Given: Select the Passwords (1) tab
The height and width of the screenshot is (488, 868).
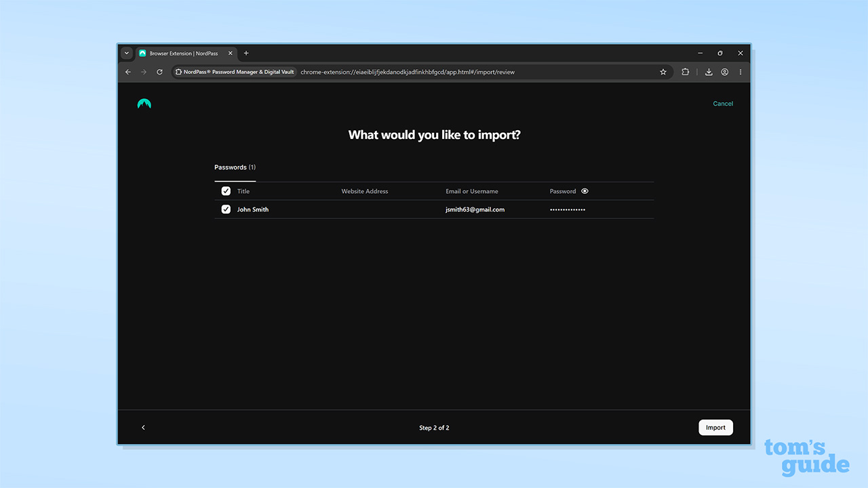Looking at the screenshot, I should pyautogui.click(x=235, y=167).
